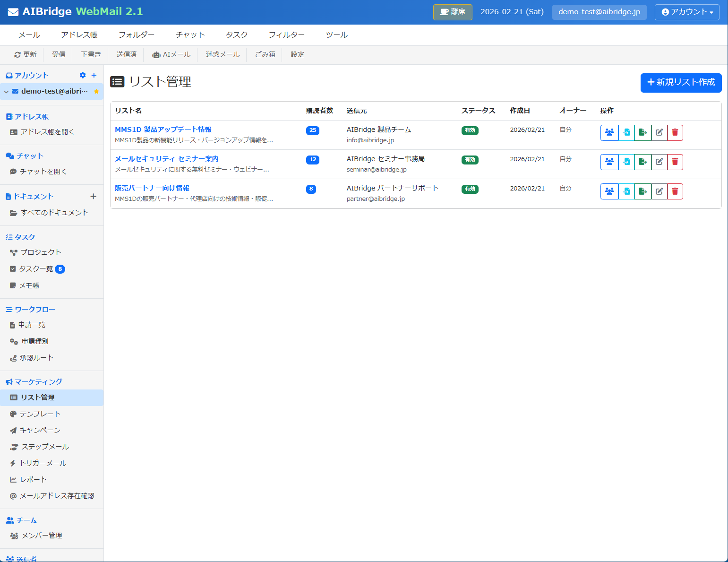The width and height of the screenshot is (728, 562).
Task: Export the 販売パートナー向け情報 subscriber list
Action: pos(643,191)
